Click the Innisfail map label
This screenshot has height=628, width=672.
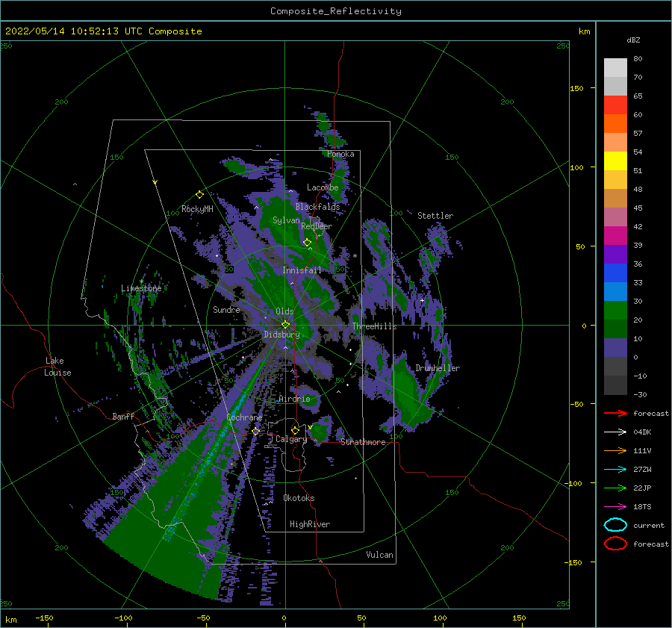pyautogui.click(x=302, y=270)
